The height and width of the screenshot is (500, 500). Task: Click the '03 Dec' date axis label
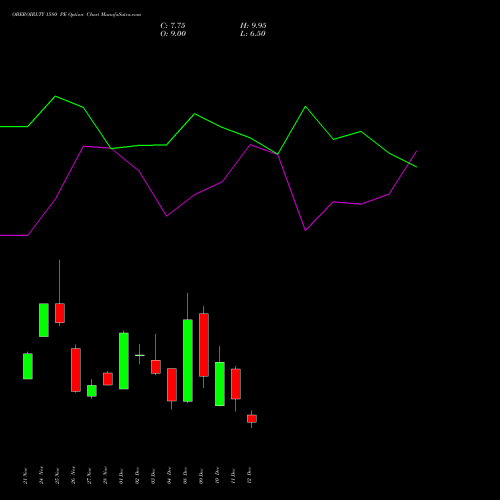click(x=153, y=476)
